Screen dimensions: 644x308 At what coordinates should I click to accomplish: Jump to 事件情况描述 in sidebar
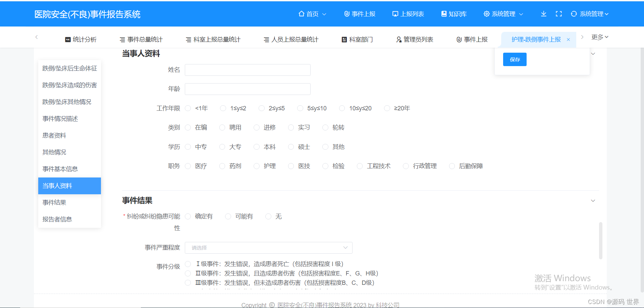(69, 119)
